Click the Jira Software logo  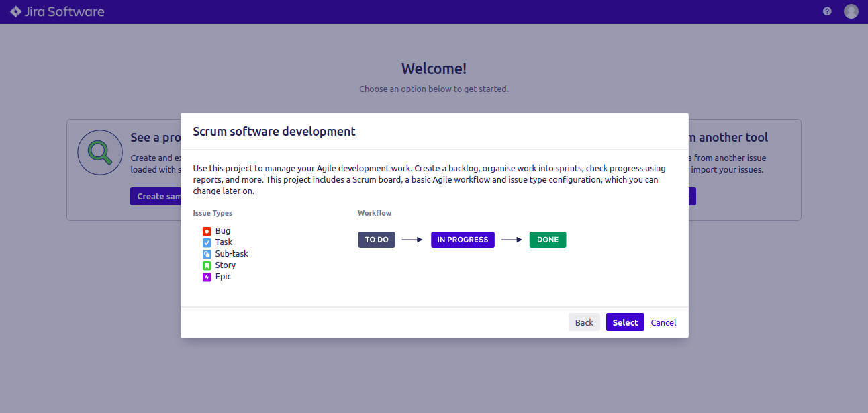57,11
